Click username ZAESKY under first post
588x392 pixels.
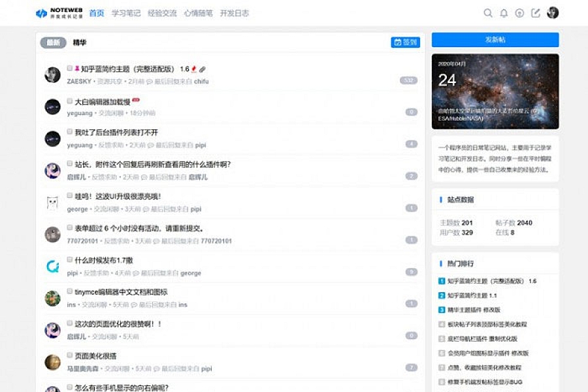(x=79, y=82)
